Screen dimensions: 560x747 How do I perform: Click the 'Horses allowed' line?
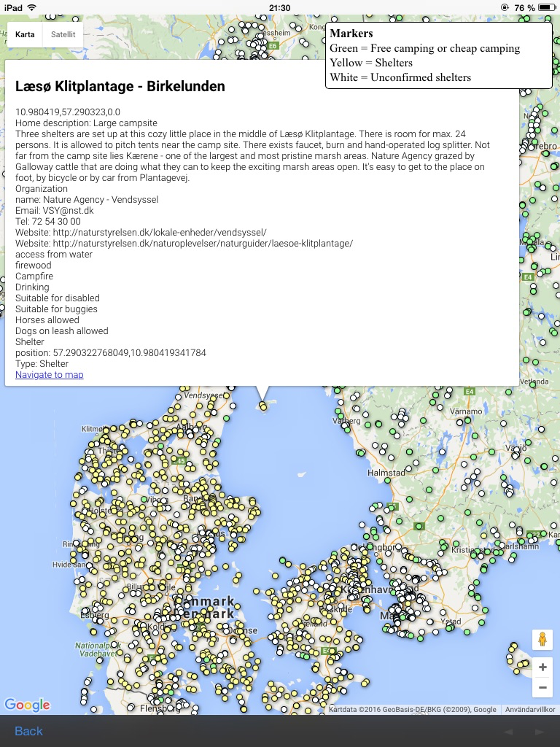47,320
